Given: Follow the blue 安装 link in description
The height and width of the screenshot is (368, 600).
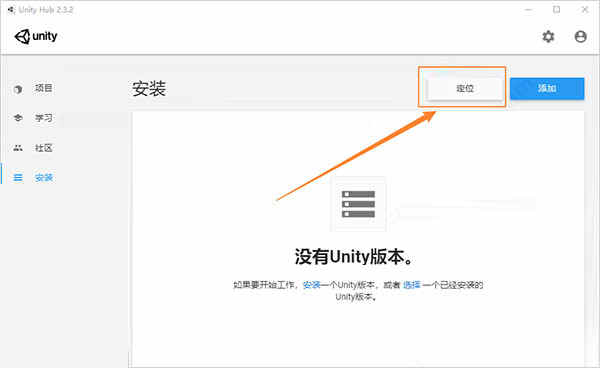Looking at the screenshot, I should (x=311, y=285).
